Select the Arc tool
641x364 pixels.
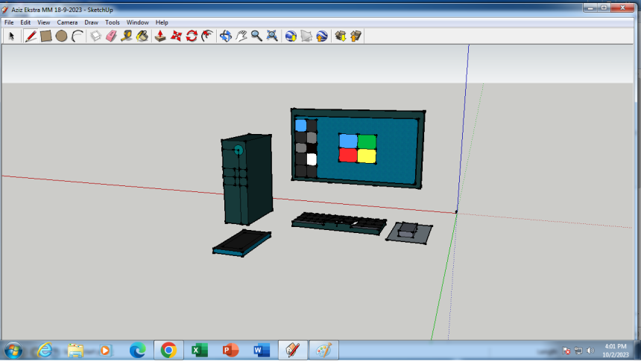click(77, 36)
